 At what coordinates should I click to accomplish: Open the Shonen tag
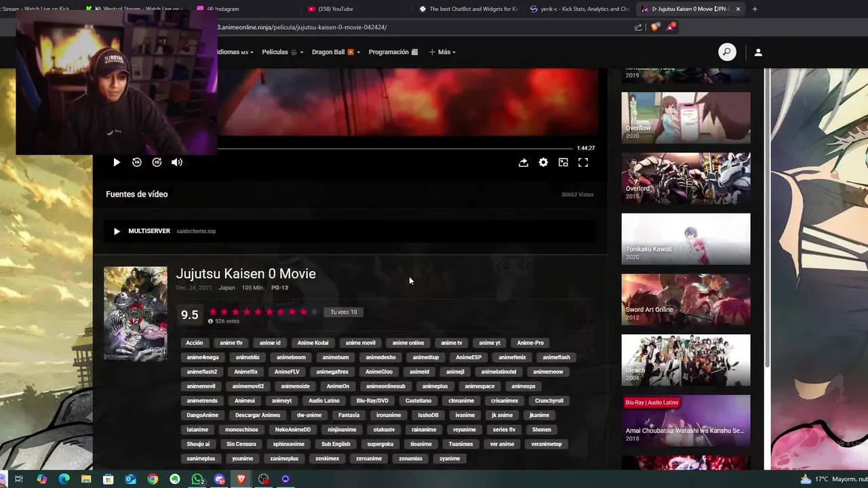542,430
